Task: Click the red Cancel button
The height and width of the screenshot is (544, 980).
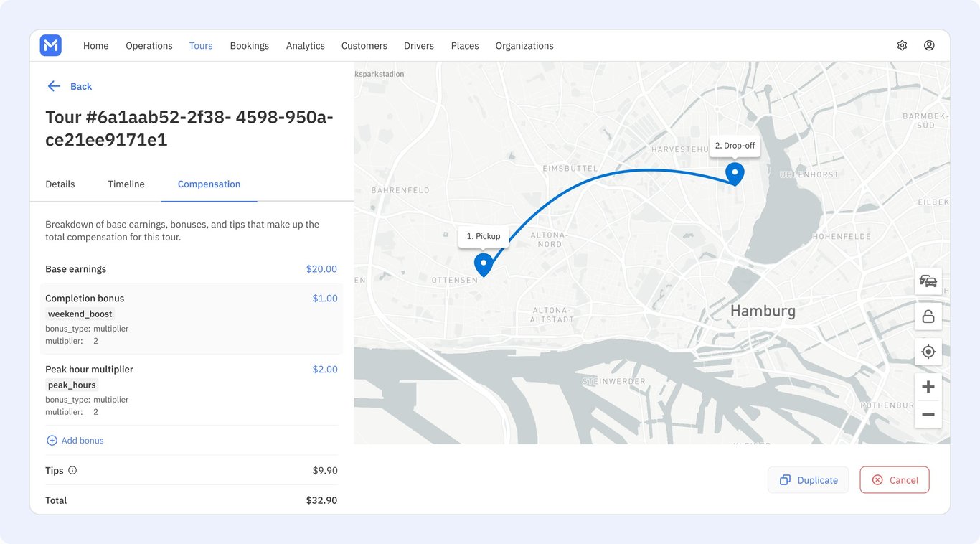Action: tap(895, 480)
